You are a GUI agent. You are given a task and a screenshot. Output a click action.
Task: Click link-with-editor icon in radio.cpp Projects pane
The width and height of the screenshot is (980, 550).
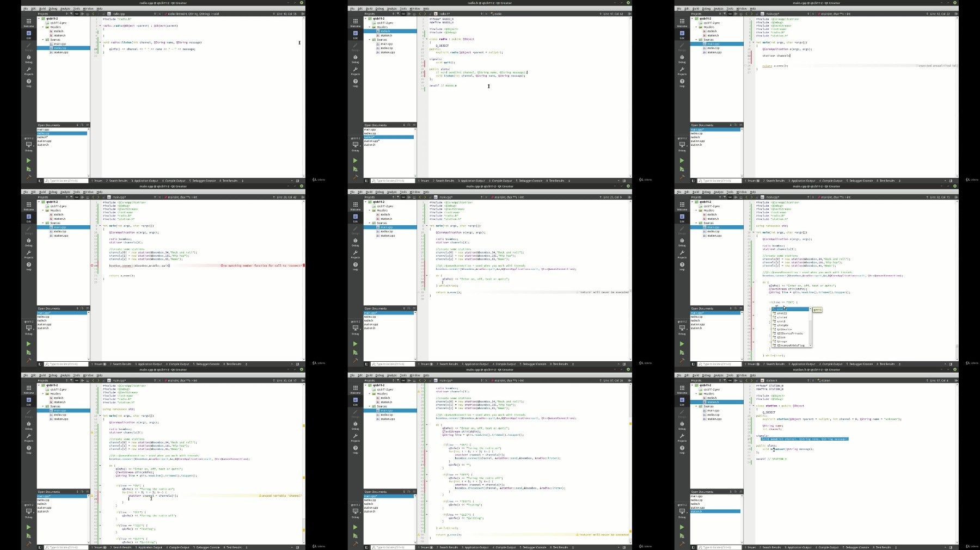tap(77, 14)
